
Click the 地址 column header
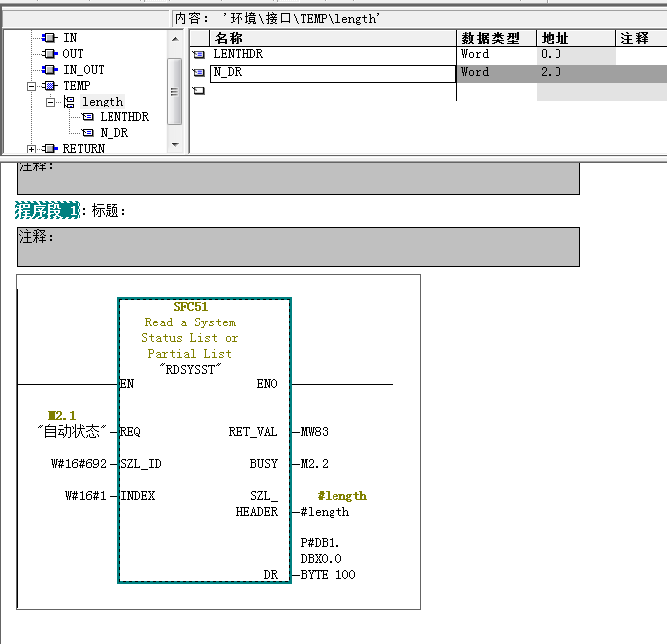click(576, 38)
